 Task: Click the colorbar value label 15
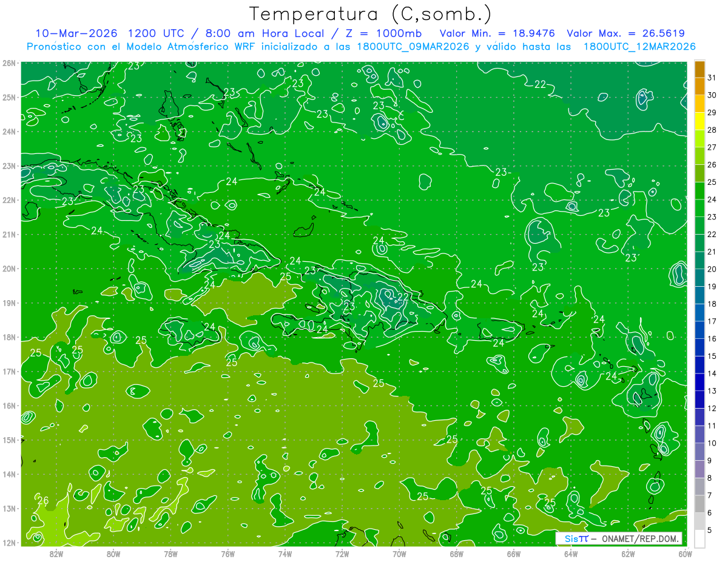click(712, 356)
